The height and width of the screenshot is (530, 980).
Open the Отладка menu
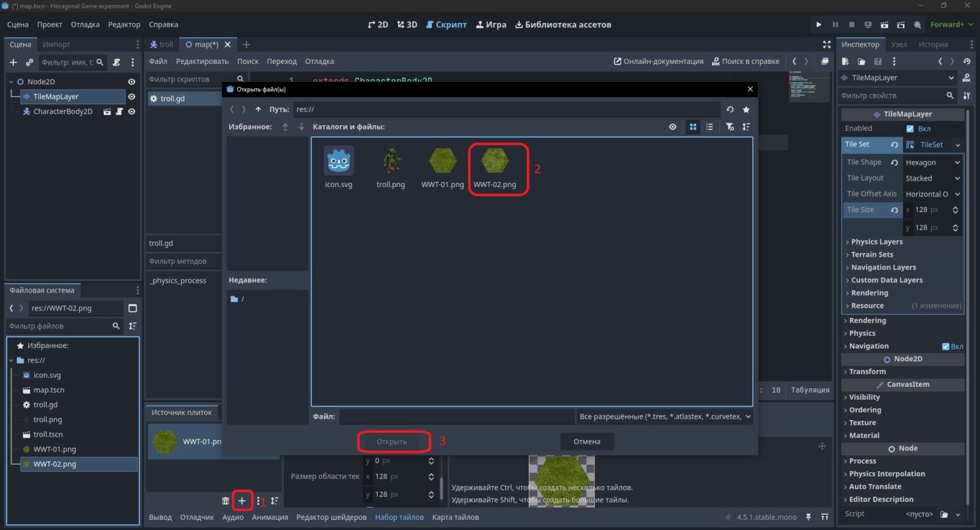tap(85, 24)
